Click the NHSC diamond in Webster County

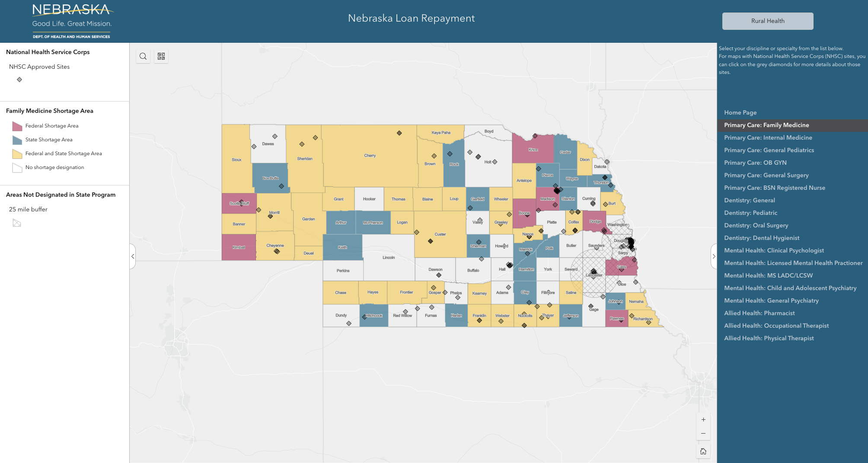(501, 321)
